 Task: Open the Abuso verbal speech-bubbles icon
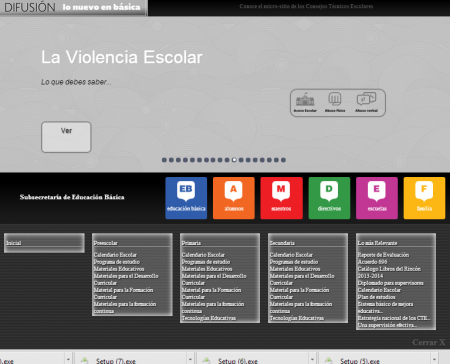pos(366,102)
